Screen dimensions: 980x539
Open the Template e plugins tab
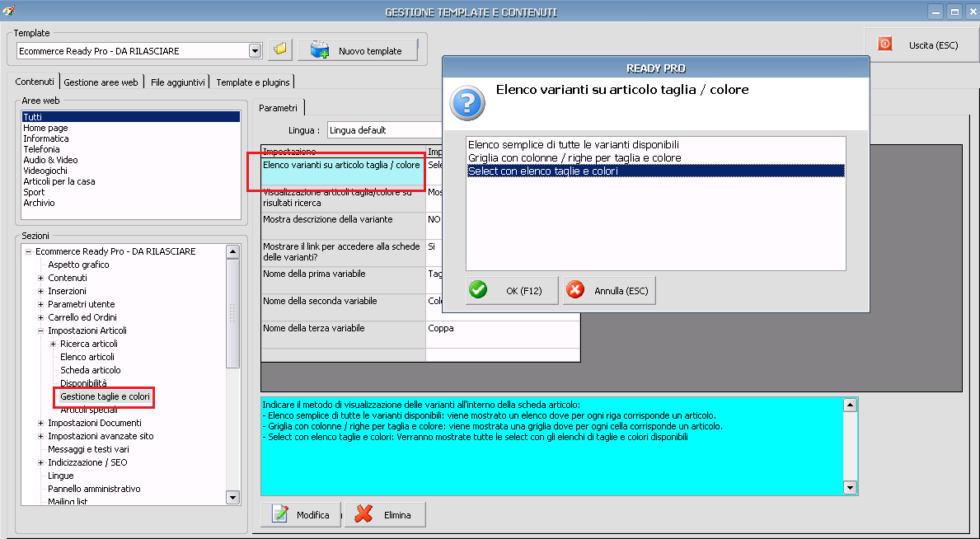pyautogui.click(x=252, y=82)
